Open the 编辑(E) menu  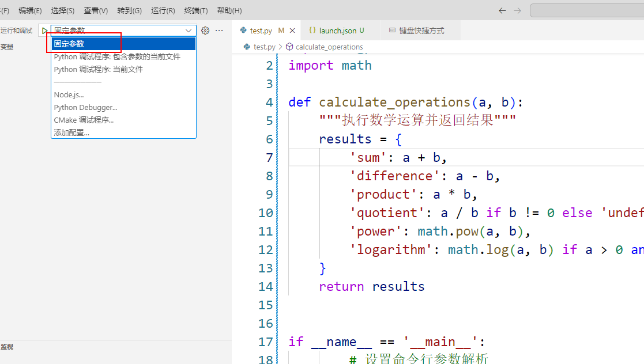30,11
